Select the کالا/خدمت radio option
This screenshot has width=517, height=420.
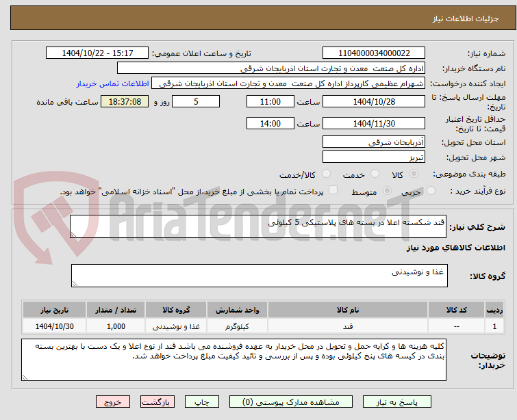326,174
